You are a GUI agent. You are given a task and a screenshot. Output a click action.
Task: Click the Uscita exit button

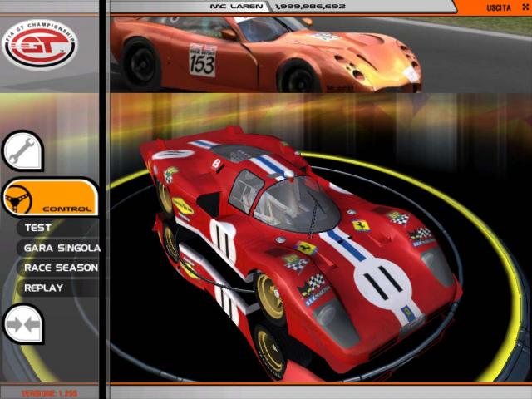coord(498,7)
